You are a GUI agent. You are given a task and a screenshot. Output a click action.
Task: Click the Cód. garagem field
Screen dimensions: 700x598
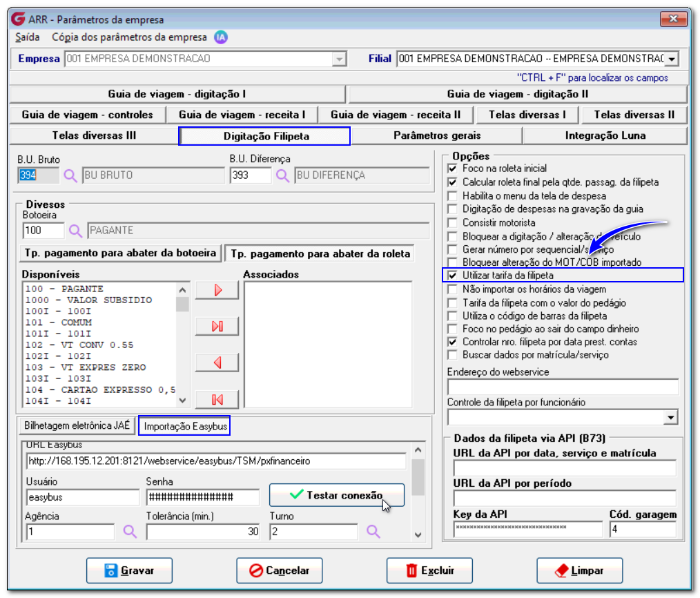coord(643,530)
